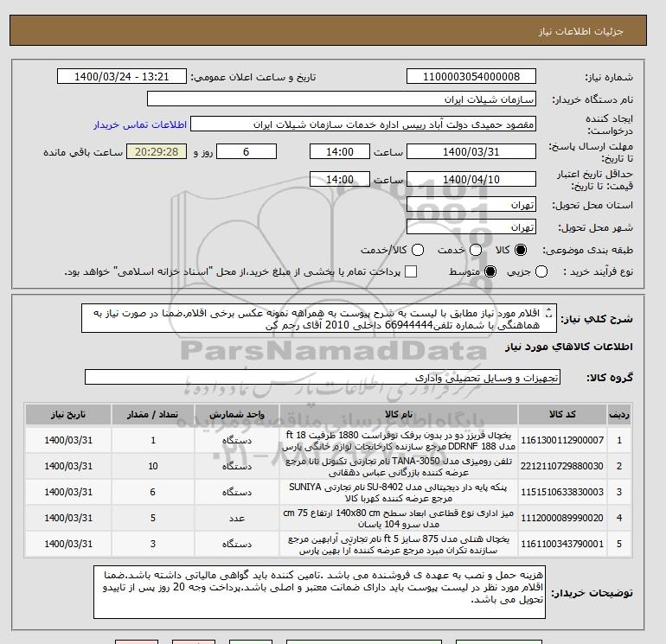
Task: Click the گروه کالا field تجهیزات و وسایل تحصیلی واداری
Action: (x=323, y=377)
